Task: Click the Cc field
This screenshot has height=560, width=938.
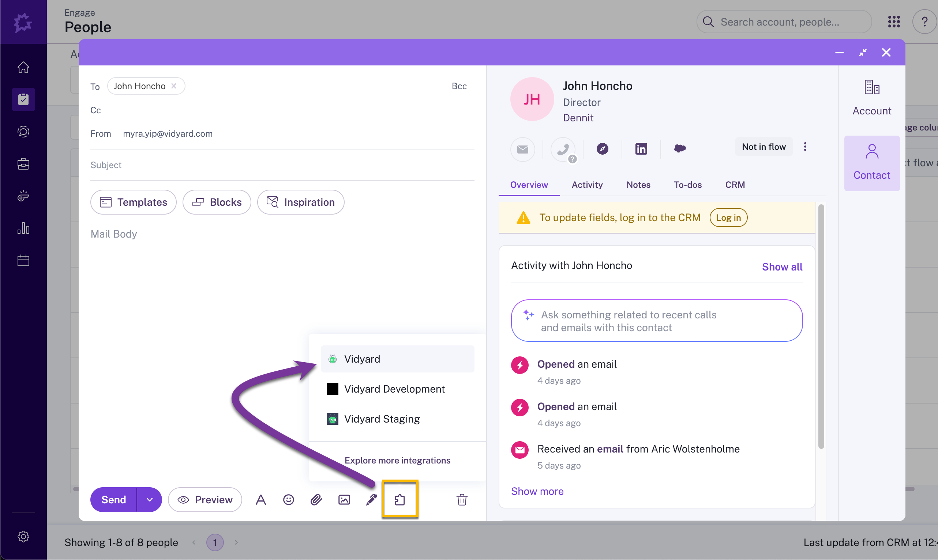Action: pos(282,110)
